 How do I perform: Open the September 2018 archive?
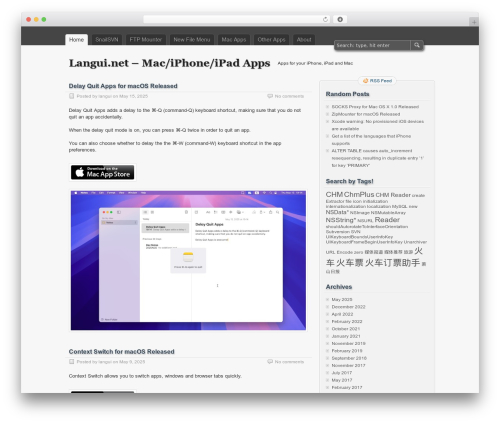click(x=349, y=358)
